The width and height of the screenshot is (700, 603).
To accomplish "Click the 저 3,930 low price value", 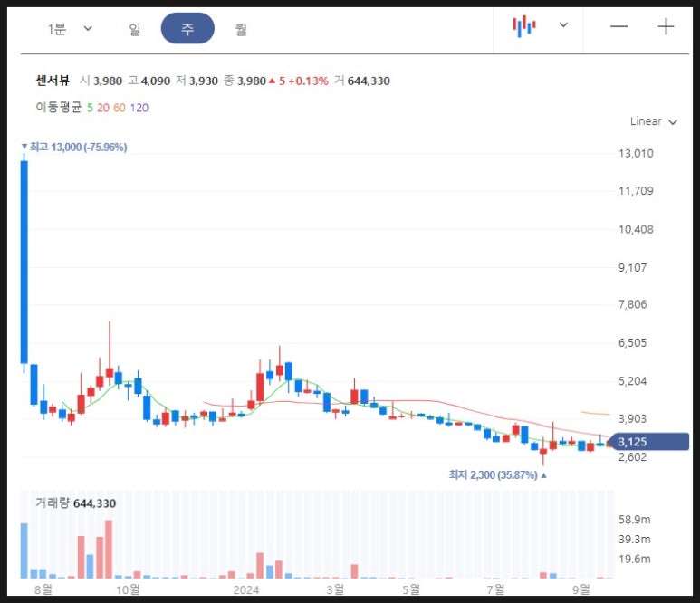I will point(197,81).
